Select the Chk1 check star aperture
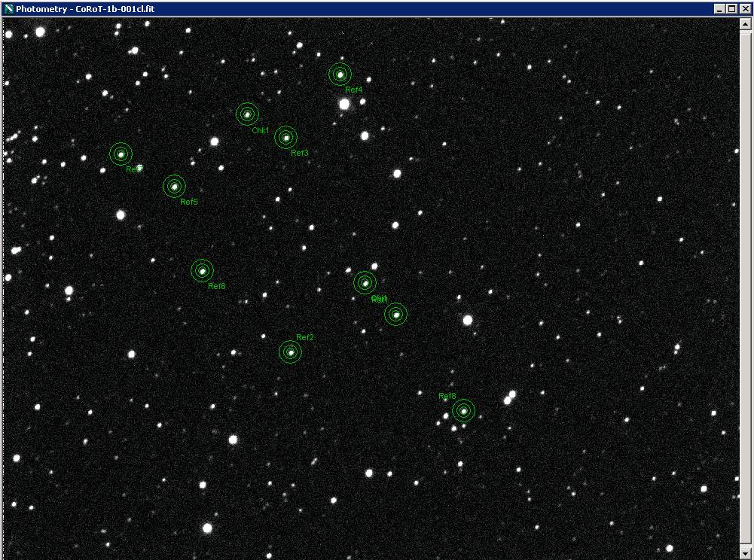 [247, 114]
